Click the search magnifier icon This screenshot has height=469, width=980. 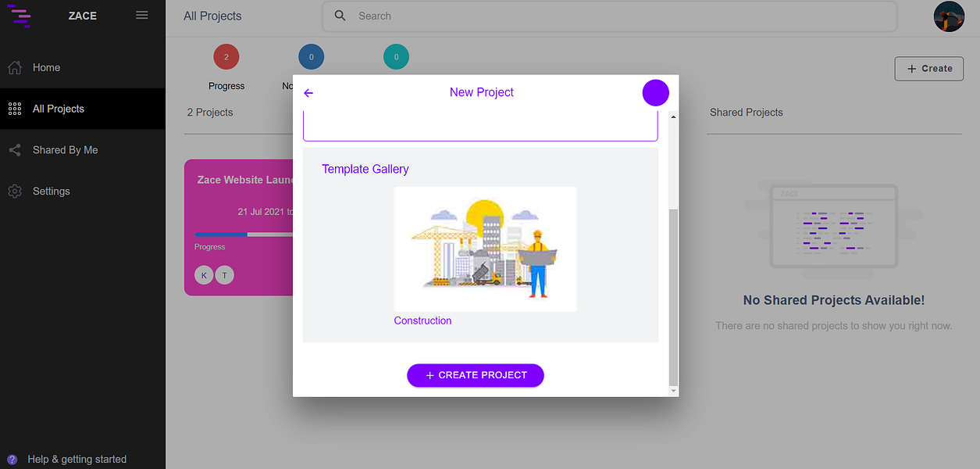tap(340, 16)
